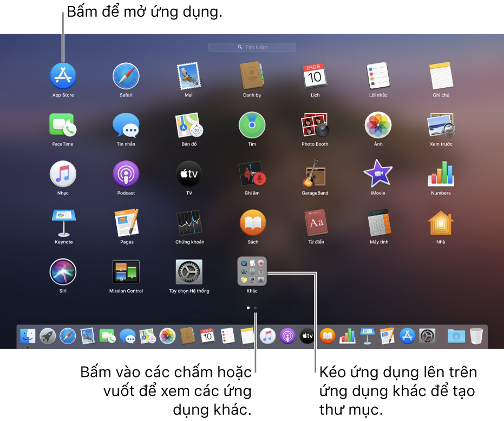Click Finder in the Dock
Screen dimensions: 504x421
(x=28, y=336)
